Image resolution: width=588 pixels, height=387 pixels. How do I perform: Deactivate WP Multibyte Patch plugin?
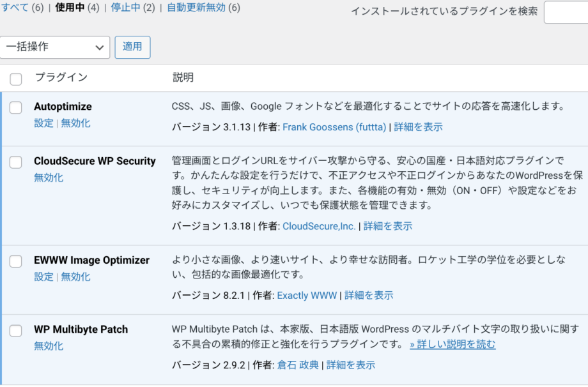coord(49,346)
